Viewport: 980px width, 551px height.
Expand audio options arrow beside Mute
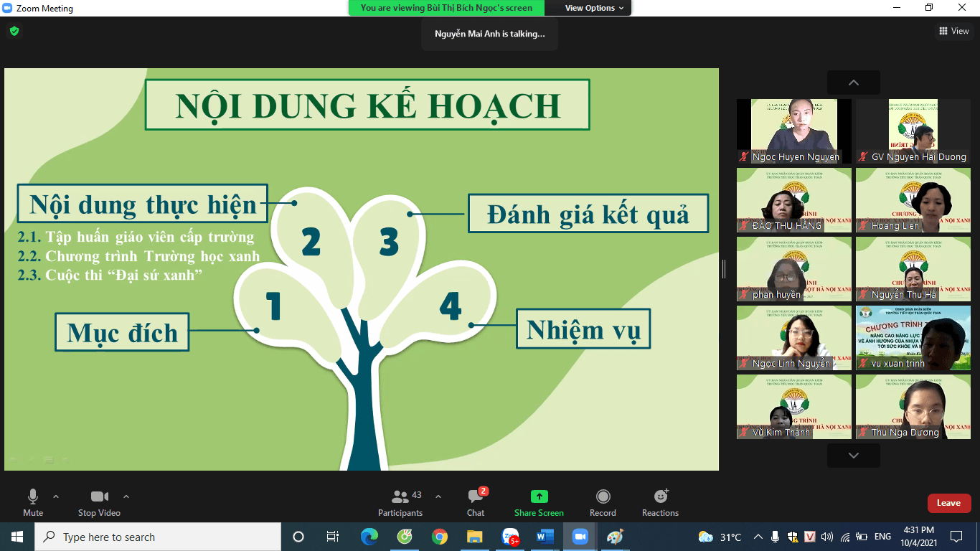pos(56,496)
